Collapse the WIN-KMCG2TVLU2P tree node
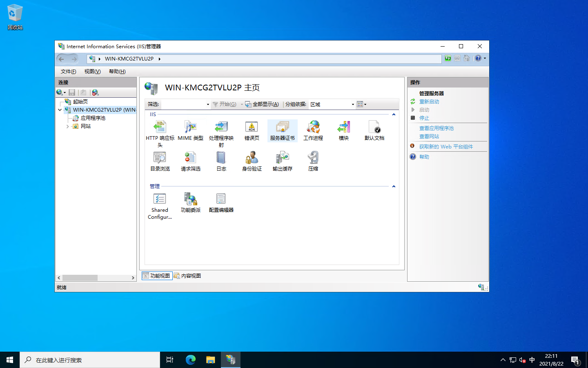Viewport: 588px width, 368px height. (60, 110)
